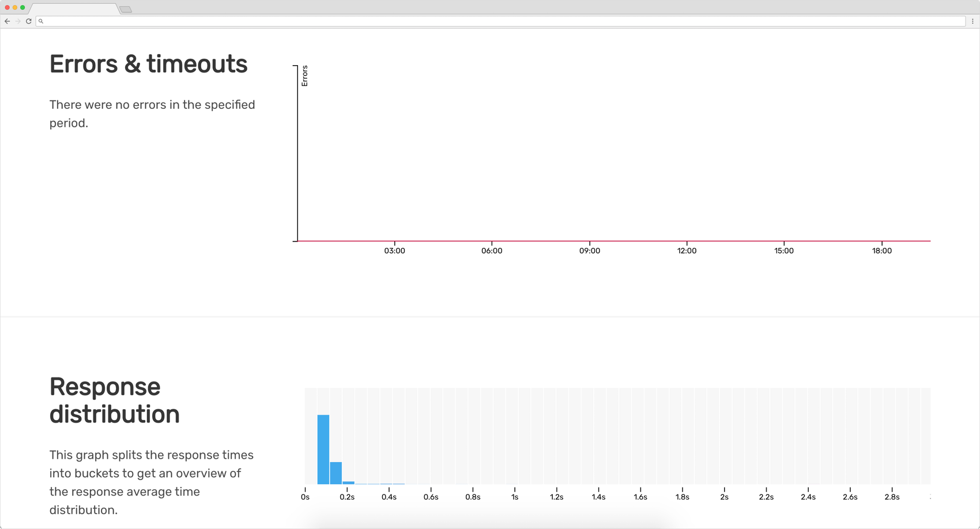Click the tallest blue histogram bar
Viewport: 980px width, 529px height.
tap(323, 449)
